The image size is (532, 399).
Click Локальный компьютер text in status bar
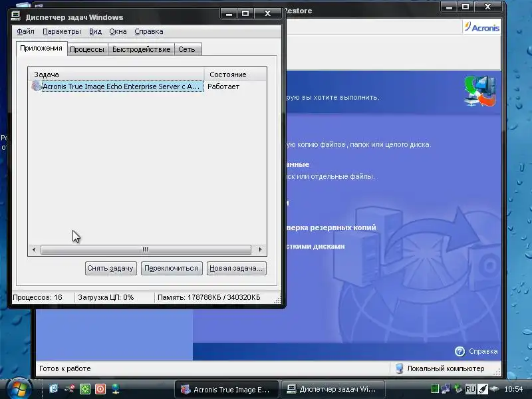point(446,369)
